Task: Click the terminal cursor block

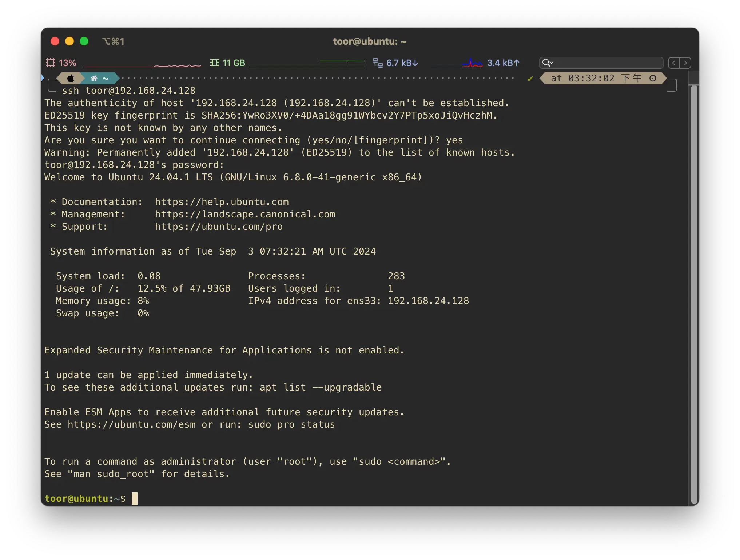Action: (135, 499)
